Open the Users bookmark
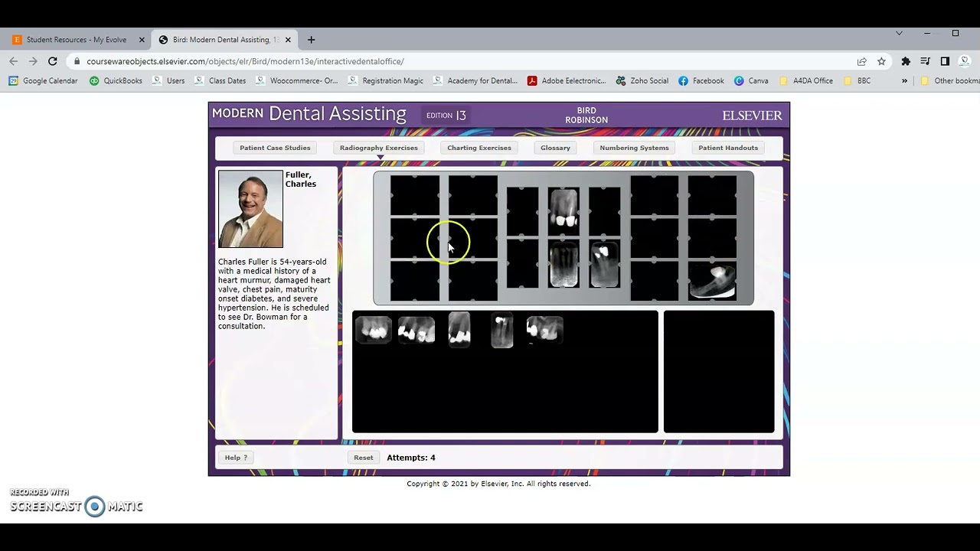Screen dimensions: 980x551 pyautogui.click(x=168, y=80)
